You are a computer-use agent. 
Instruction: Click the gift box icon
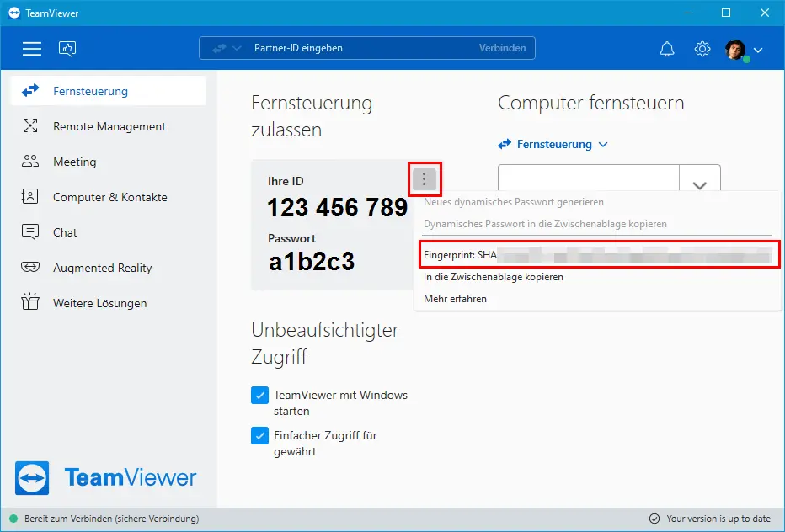point(30,301)
